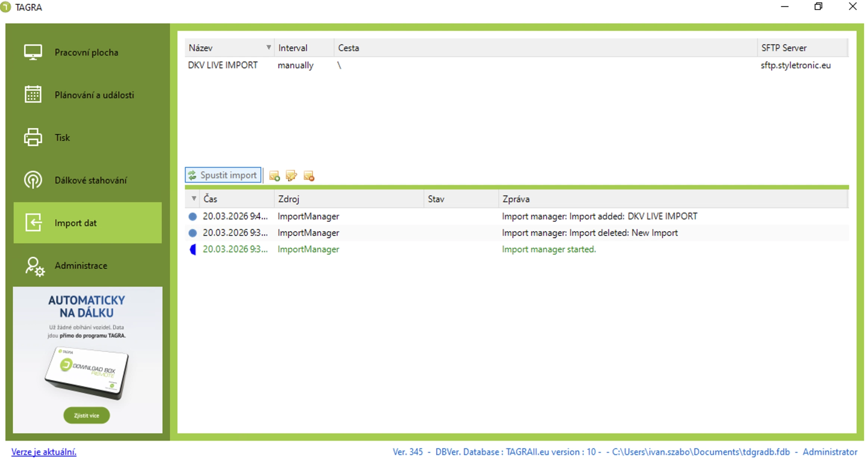Select Import dat in the sidebar
868x465 pixels.
(87, 223)
